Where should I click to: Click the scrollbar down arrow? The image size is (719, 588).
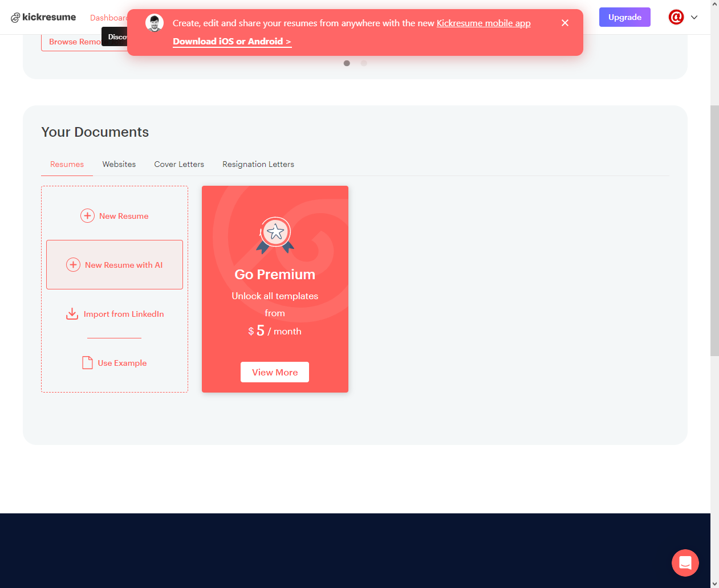[714, 583]
